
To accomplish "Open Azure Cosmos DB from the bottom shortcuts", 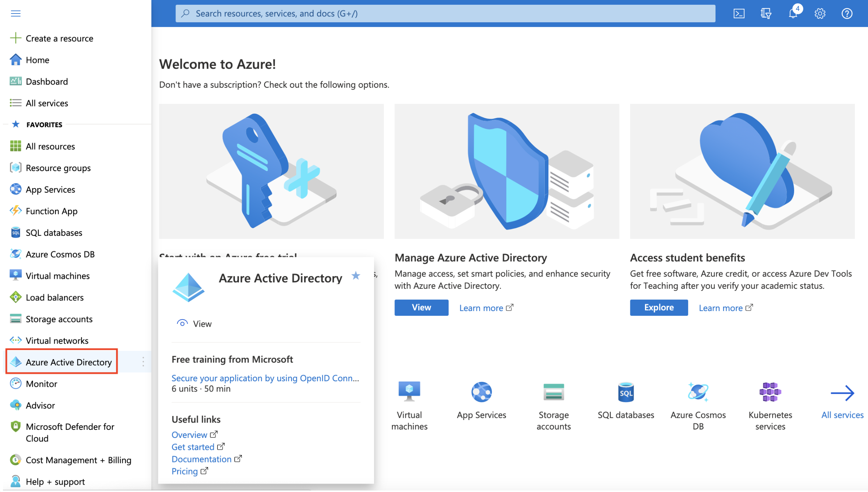I will pos(698,392).
